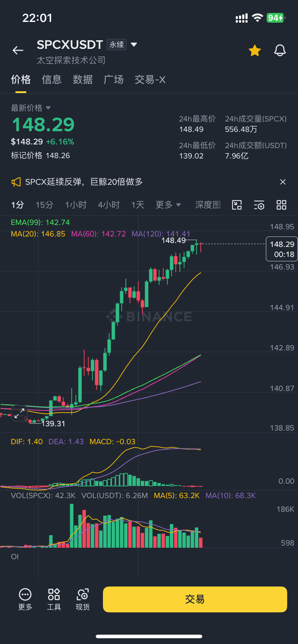This screenshot has width=298, height=644.
Task: Tap the chart picture-in-picture icon
Action: [237, 205]
